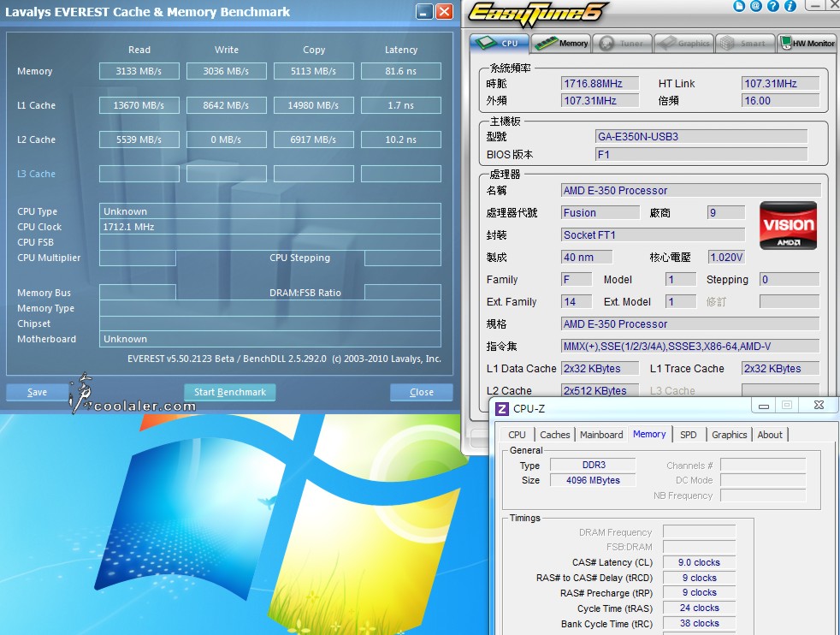Select L2 Cache Copy 6917 MB/s
This screenshot has height=635, width=840.
pyautogui.click(x=314, y=139)
